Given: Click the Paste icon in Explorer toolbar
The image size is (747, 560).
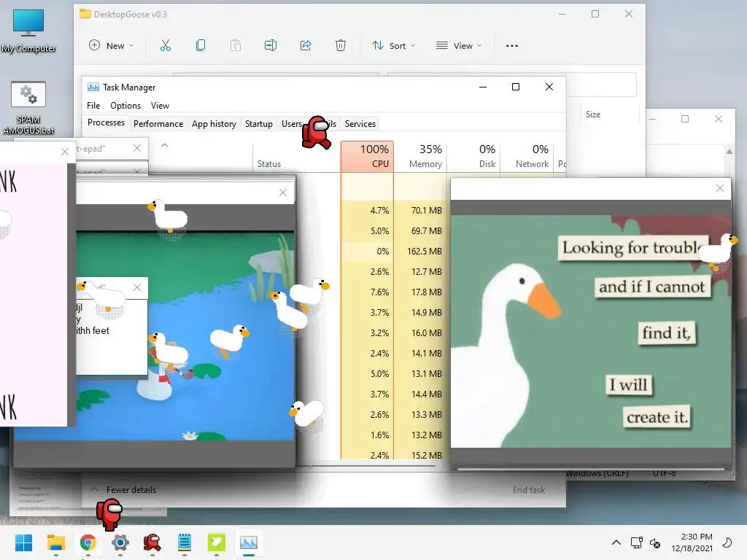Looking at the screenshot, I should click(x=236, y=46).
